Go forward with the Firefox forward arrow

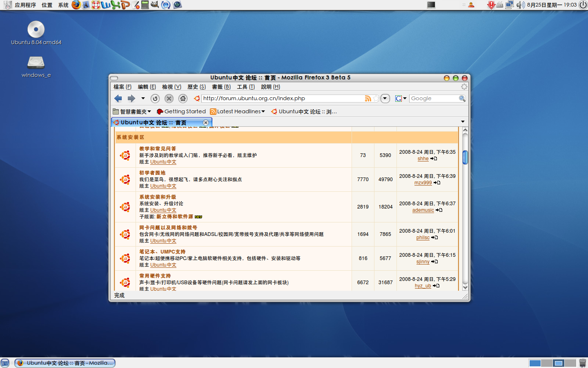[131, 99]
